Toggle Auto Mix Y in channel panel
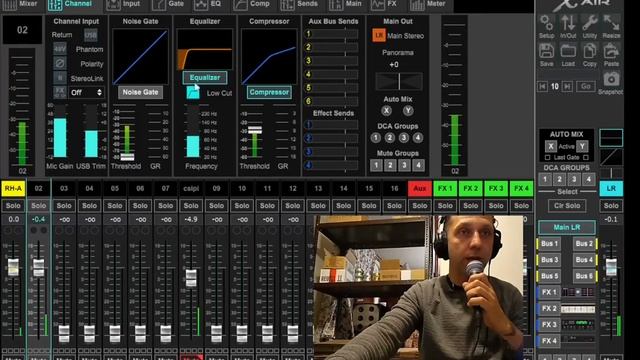The width and height of the screenshot is (640, 360). pos(408,111)
